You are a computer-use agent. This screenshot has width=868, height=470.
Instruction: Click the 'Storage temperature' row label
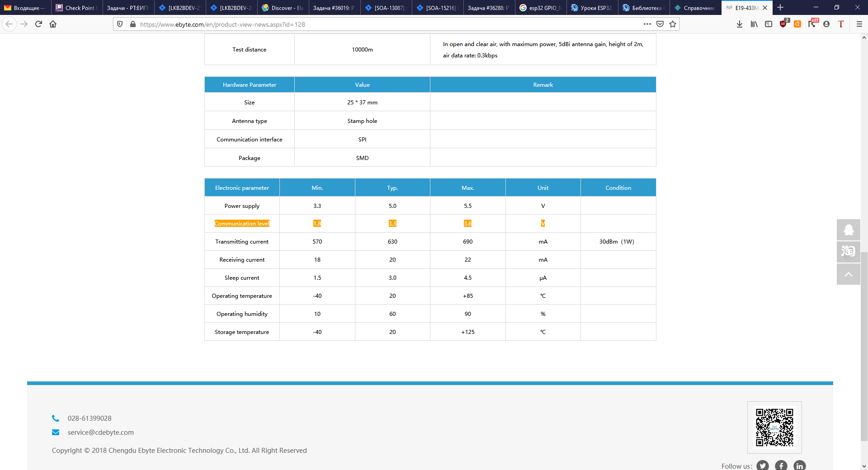point(242,332)
